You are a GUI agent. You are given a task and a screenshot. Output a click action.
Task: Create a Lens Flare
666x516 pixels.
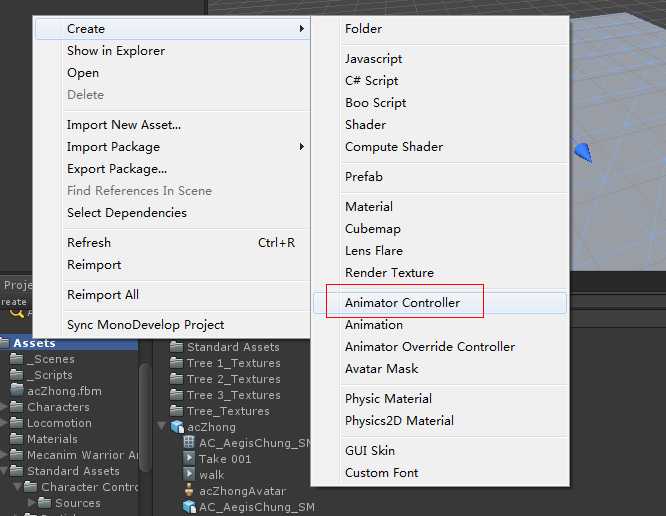pyautogui.click(x=374, y=251)
